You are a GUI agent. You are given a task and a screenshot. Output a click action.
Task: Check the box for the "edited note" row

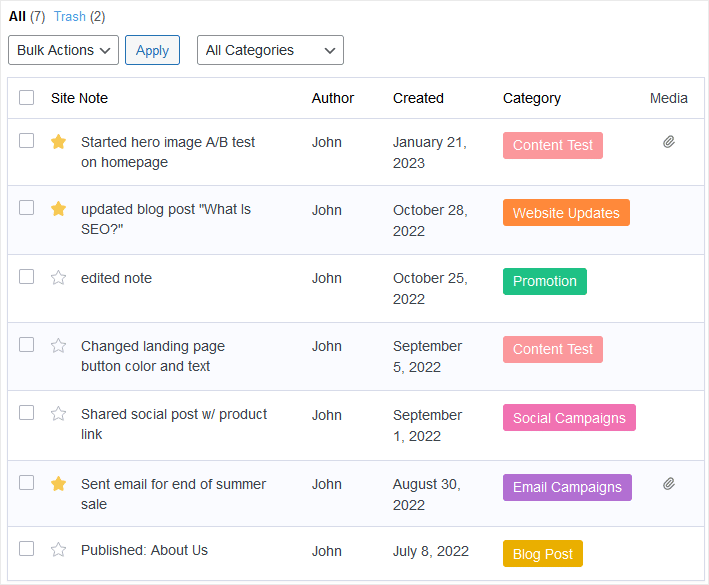(27, 277)
